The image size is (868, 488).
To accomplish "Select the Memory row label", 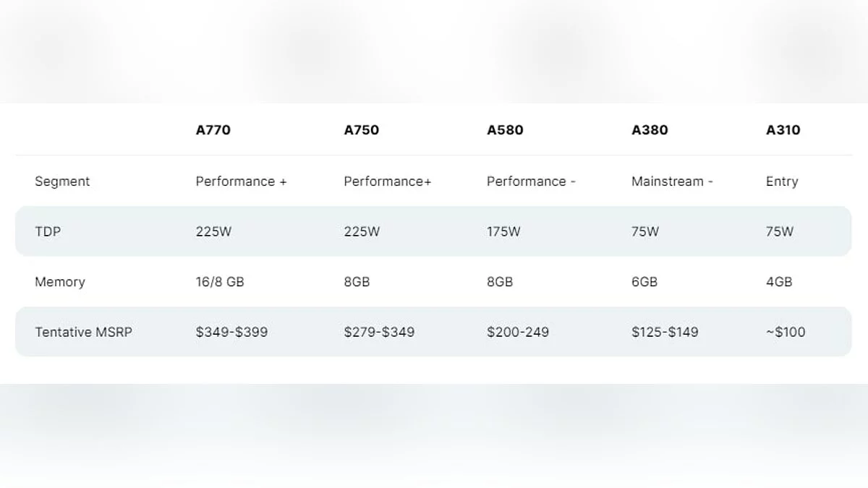I will [x=59, y=282].
